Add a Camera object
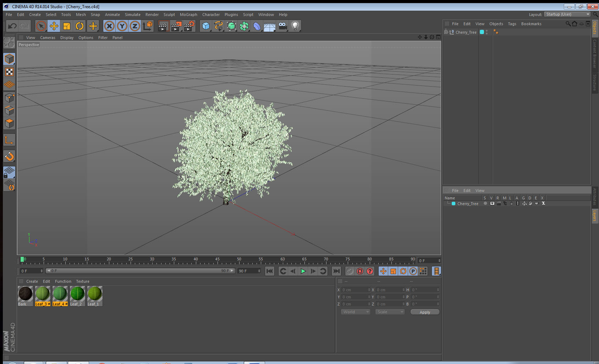This screenshot has width=599, height=364. (282, 26)
